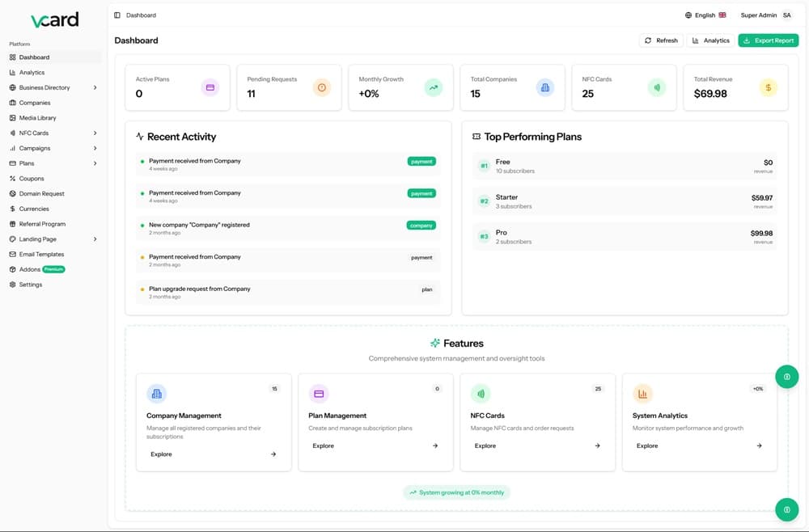Image resolution: width=809 pixels, height=532 pixels.
Task: Toggle the sidebar panel icon
Action: point(117,15)
